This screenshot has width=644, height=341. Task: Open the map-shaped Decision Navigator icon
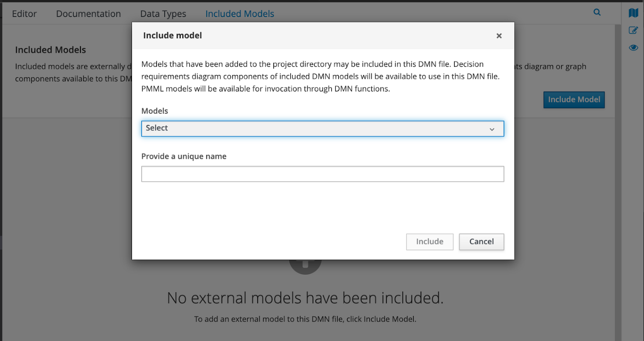[x=633, y=13]
